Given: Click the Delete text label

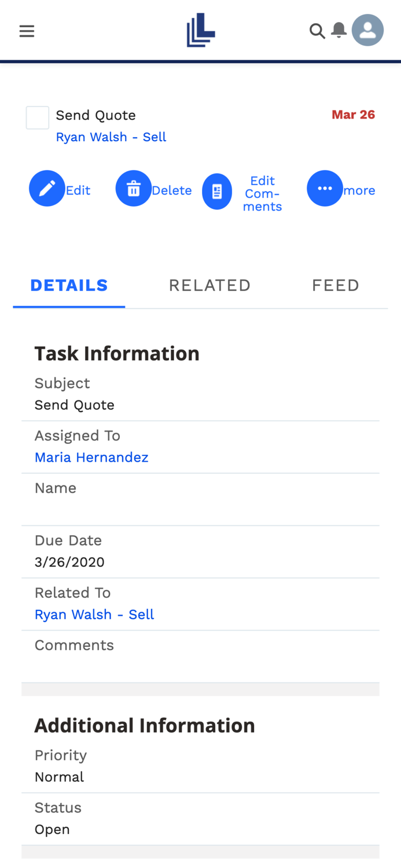Looking at the screenshot, I should [x=172, y=190].
